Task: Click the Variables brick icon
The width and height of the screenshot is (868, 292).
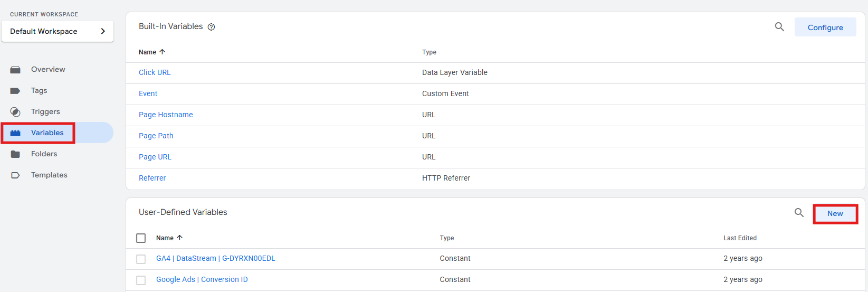Action: tap(15, 133)
